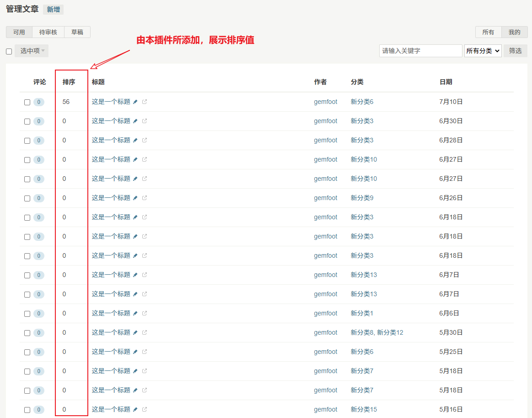
Task: Click the comment count badge on the 7月10日 row
Action: 39,102
